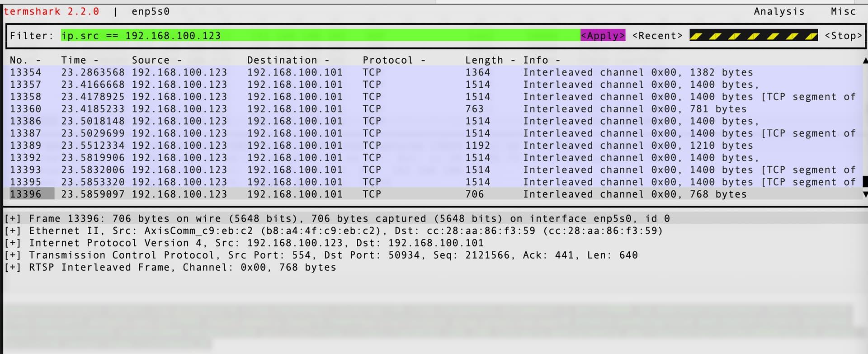
Task: Stop the packet capture
Action: pyautogui.click(x=843, y=36)
